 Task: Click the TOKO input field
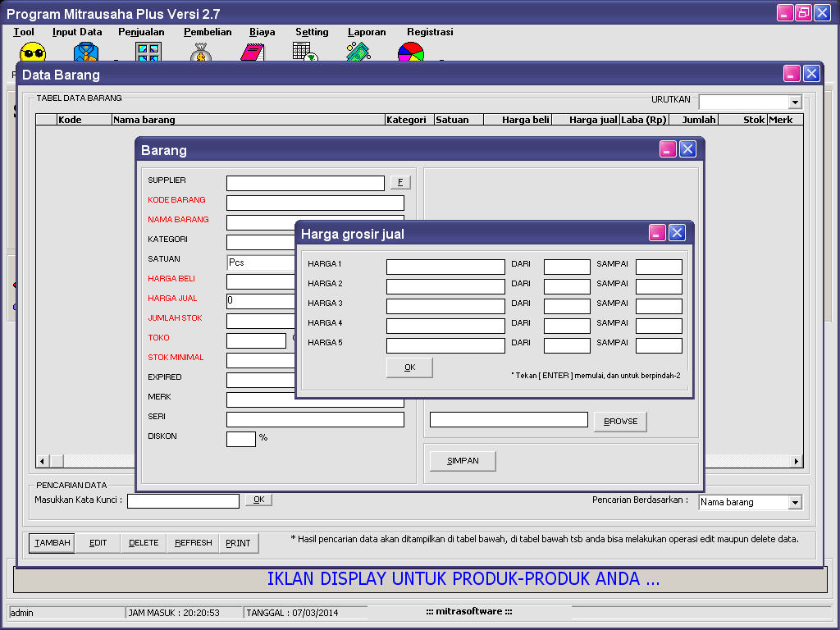click(256, 340)
